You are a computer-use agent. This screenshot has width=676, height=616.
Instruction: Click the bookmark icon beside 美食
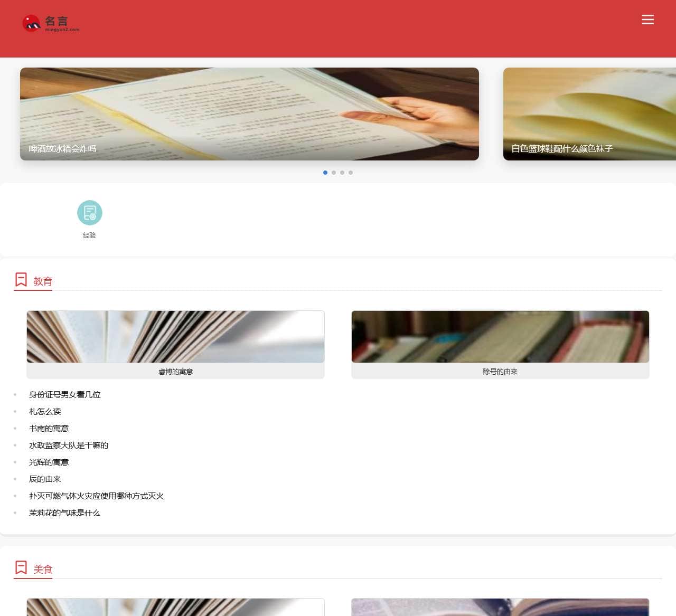pyautogui.click(x=21, y=567)
